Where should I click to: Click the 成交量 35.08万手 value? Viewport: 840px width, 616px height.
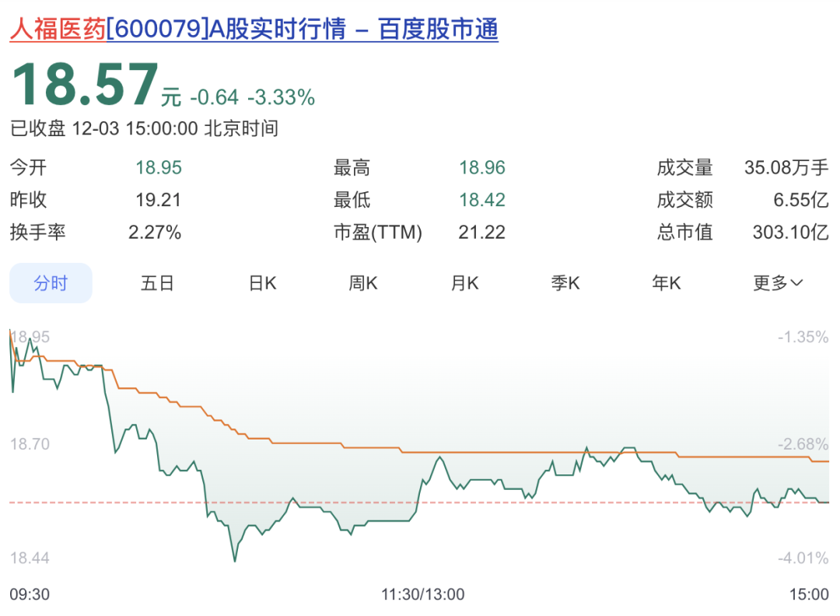pos(786,168)
